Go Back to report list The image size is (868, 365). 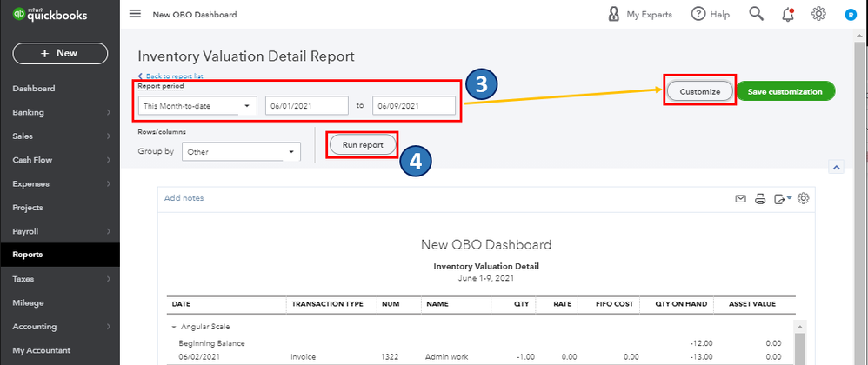tap(170, 76)
